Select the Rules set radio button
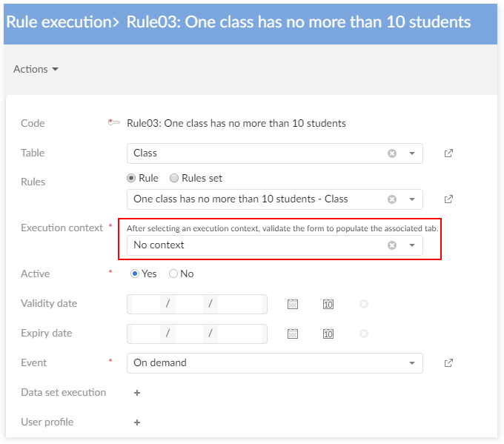The width and height of the screenshot is (504, 444). click(x=175, y=178)
